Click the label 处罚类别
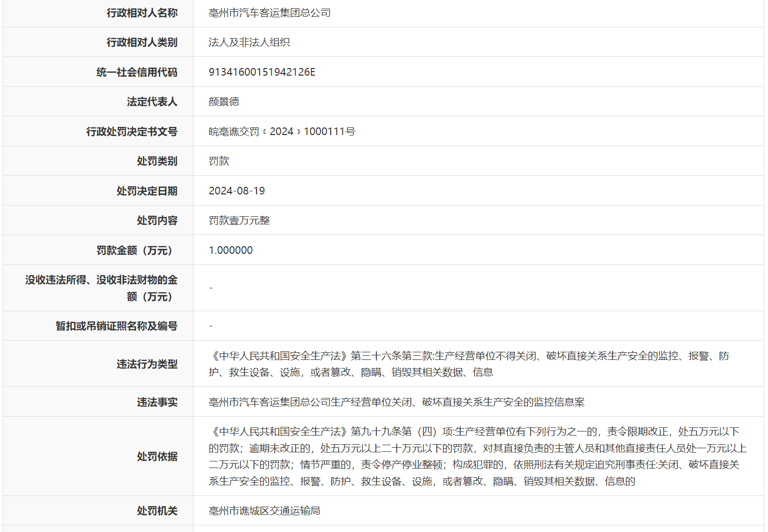The width and height of the screenshot is (768, 532). click(157, 161)
